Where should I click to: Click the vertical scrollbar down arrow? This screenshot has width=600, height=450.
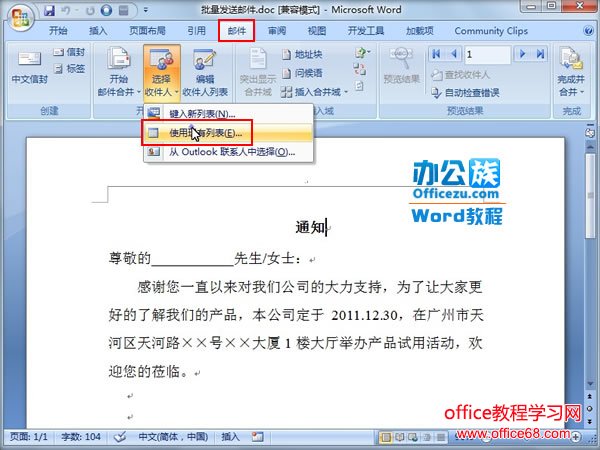pos(590,384)
